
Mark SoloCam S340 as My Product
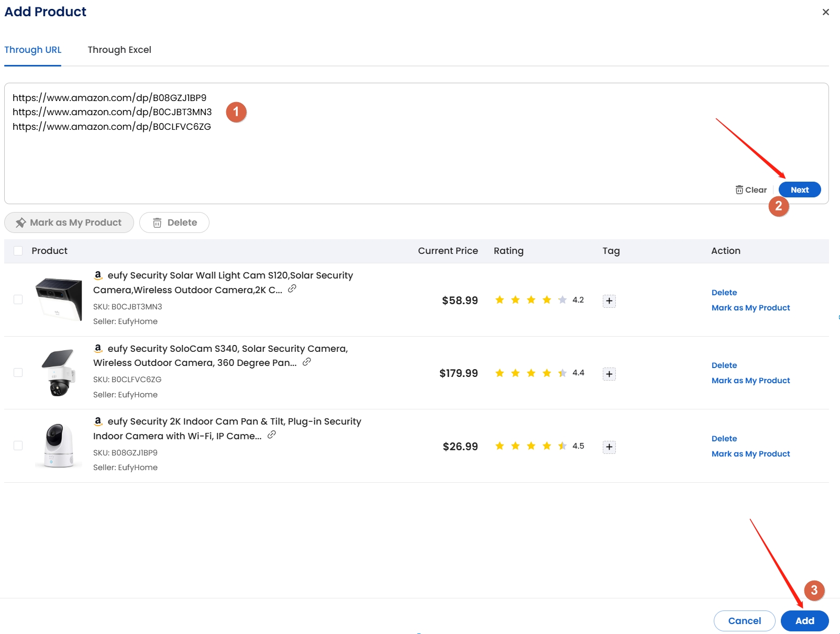point(750,381)
